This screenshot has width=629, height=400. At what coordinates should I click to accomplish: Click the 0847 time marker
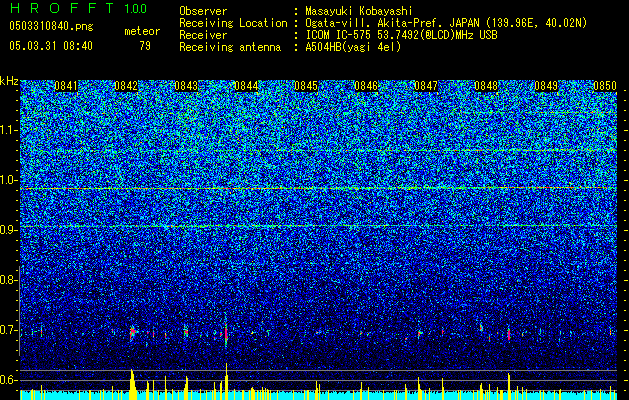click(x=426, y=86)
